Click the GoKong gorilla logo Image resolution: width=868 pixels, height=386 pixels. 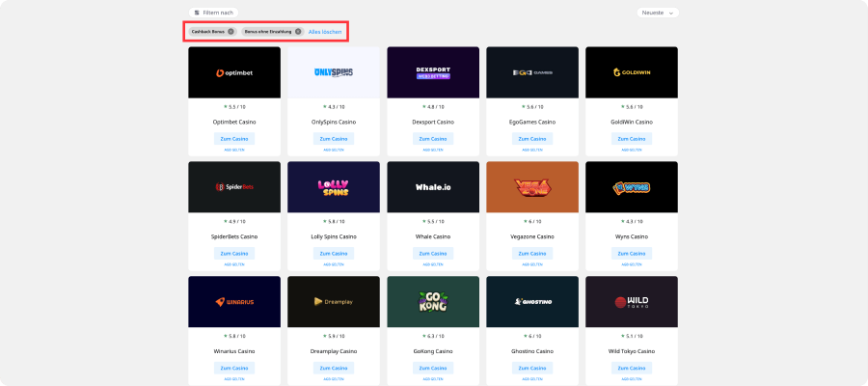pos(432,301)
